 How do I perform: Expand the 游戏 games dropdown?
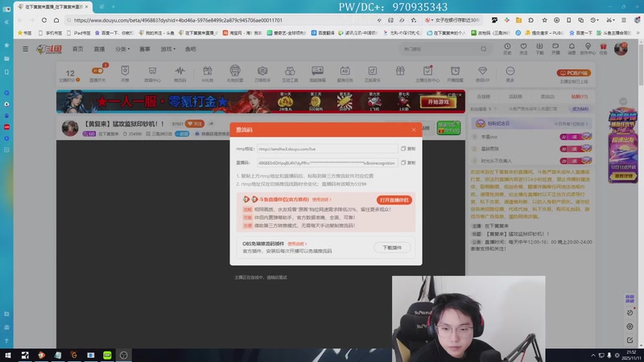tap(168, 49)
